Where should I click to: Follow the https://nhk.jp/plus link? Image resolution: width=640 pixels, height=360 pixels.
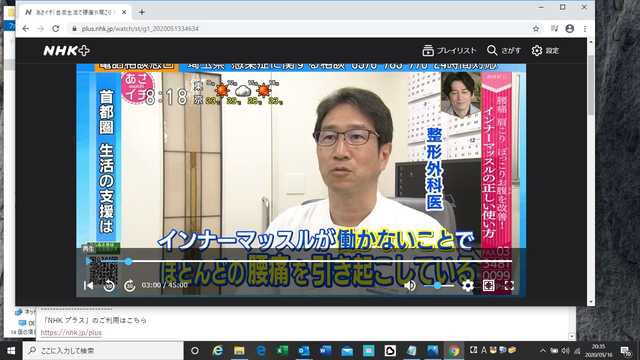[71, 333]
